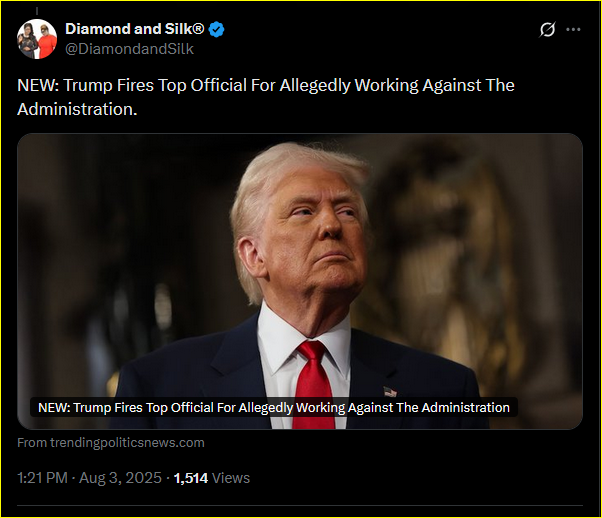The width and height of the screenshot is (602, 518).
Task: Visit the @DiamondandSilk handle link
Action: 129,49
